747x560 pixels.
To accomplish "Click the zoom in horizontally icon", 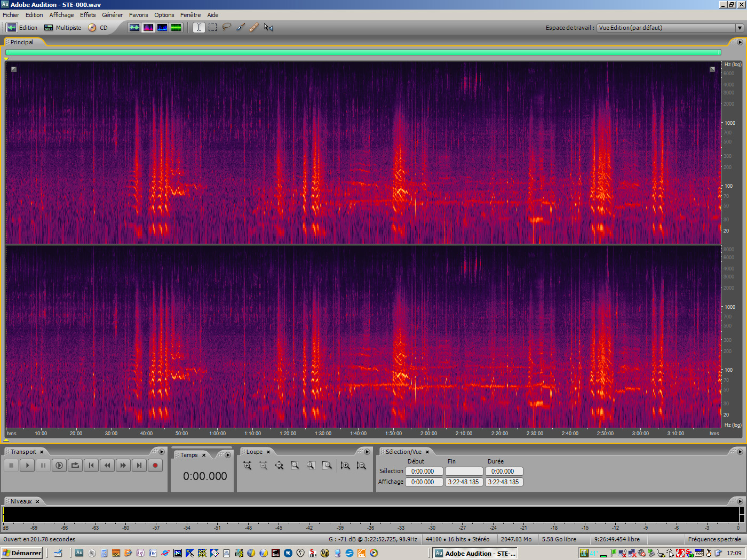I will click(247, 466).
